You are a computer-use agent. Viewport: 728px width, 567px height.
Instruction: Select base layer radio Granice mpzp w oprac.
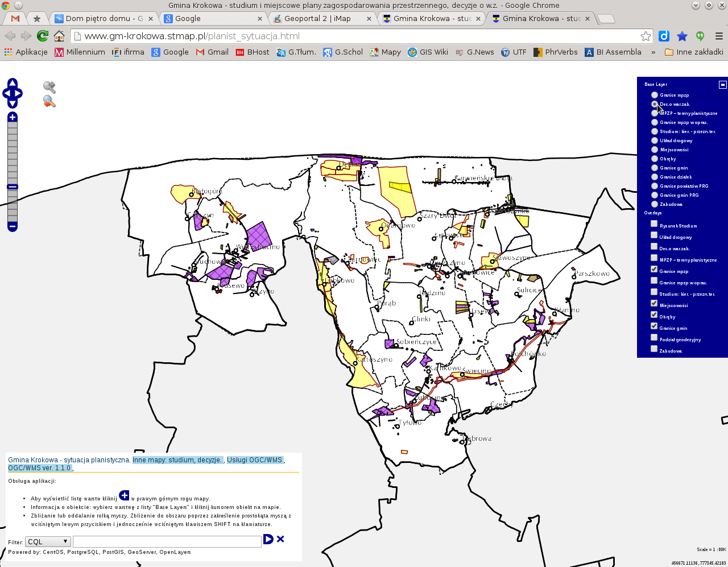coord(655,122)
